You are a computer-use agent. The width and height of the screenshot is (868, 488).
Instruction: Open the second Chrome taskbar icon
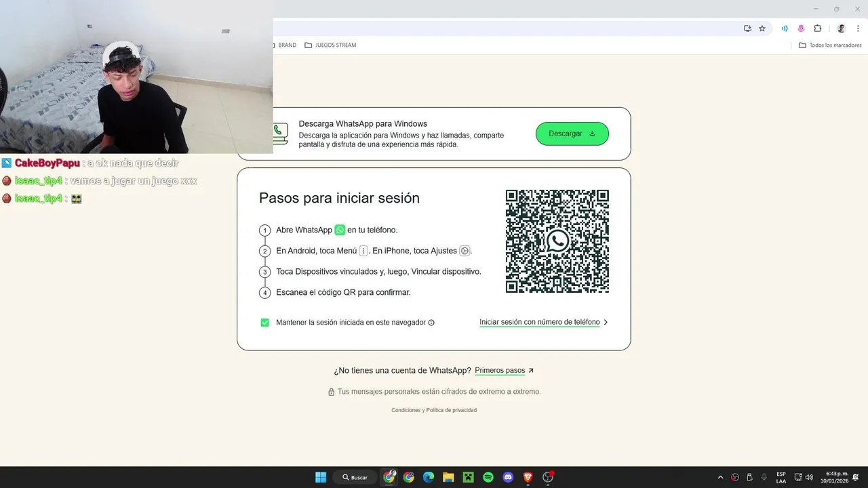[x=409, y=477]
